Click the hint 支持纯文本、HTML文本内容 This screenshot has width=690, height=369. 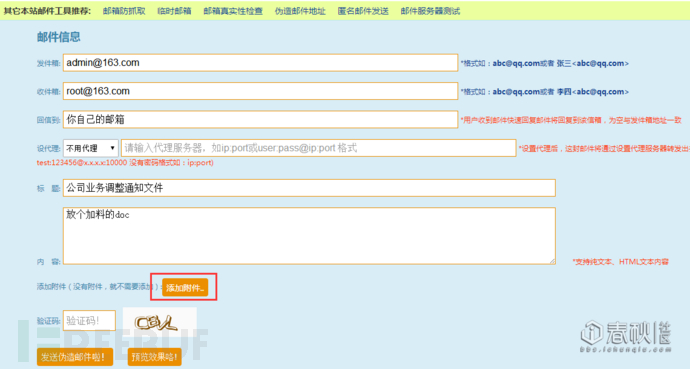[x=620, y=262]
